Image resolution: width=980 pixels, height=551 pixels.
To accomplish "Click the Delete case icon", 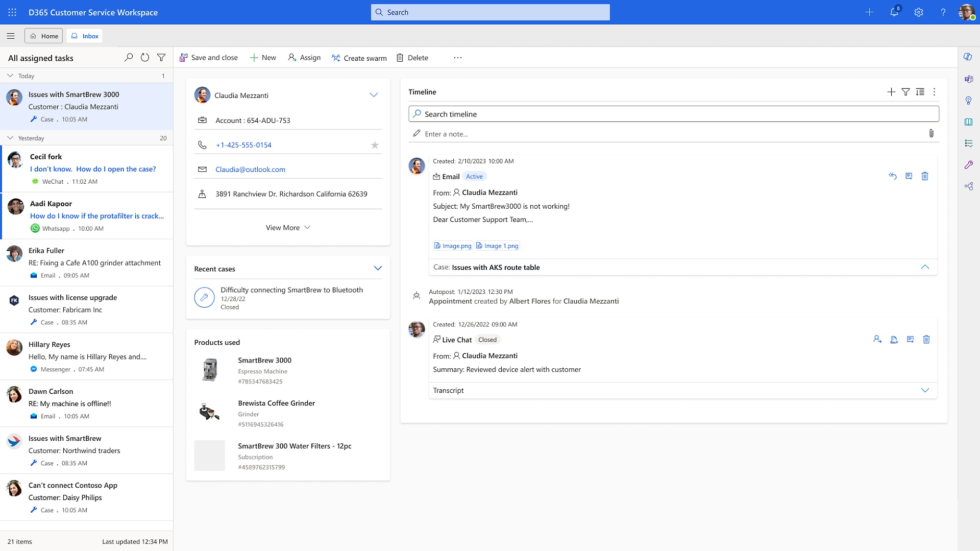I will click(x=400, y=58).
